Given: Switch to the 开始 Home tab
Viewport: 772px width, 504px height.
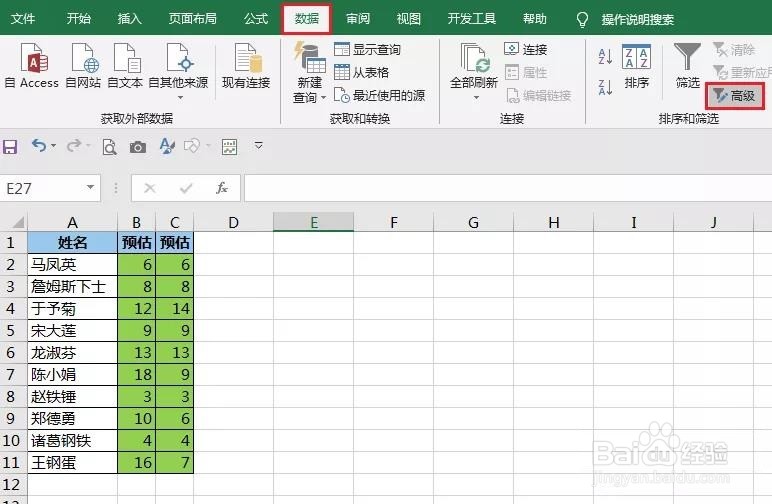Looking at the screenshot, I should [79, 19].
